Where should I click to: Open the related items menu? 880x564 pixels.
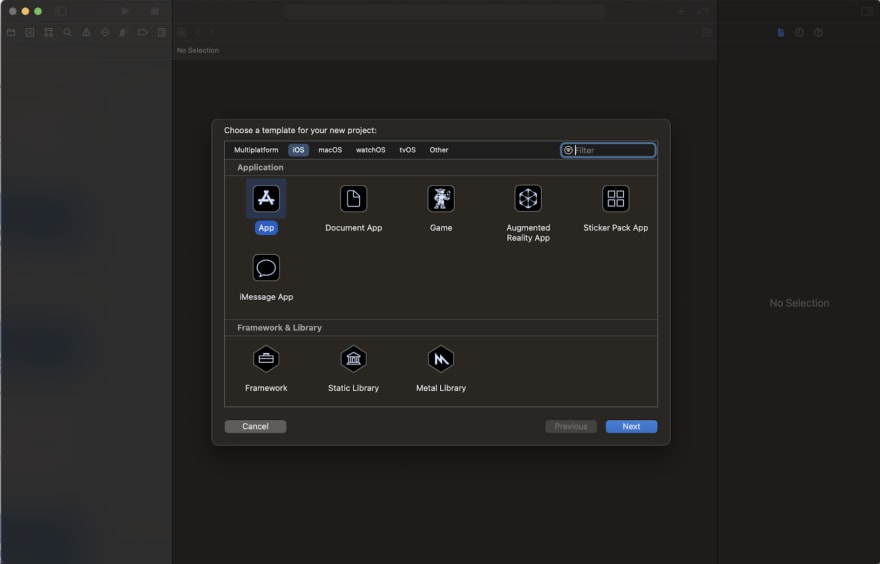click(x=181, y=33)
